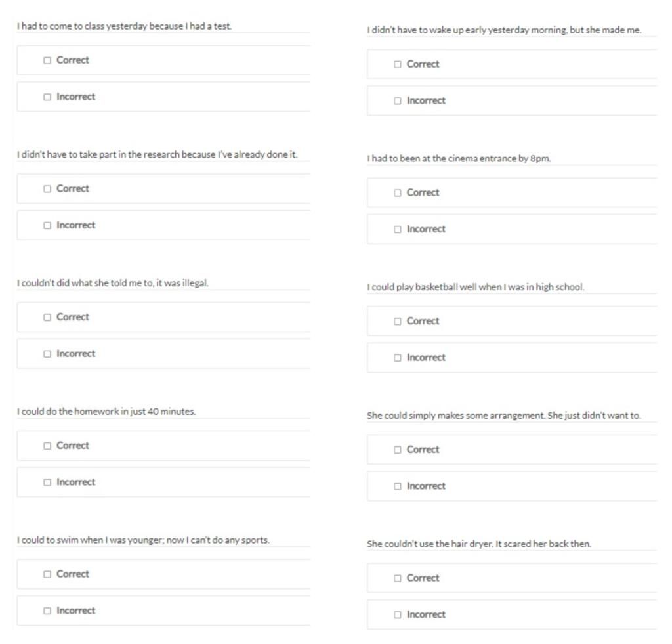
Task: Mark 'didn't have to wake up early' Correct
Action: (398, 64)
